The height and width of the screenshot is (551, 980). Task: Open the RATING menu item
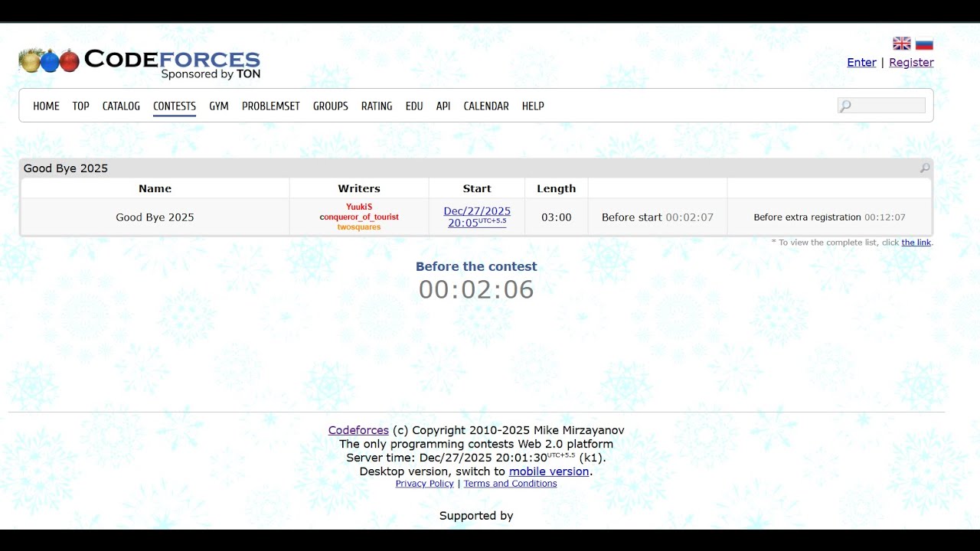[377, 106]
